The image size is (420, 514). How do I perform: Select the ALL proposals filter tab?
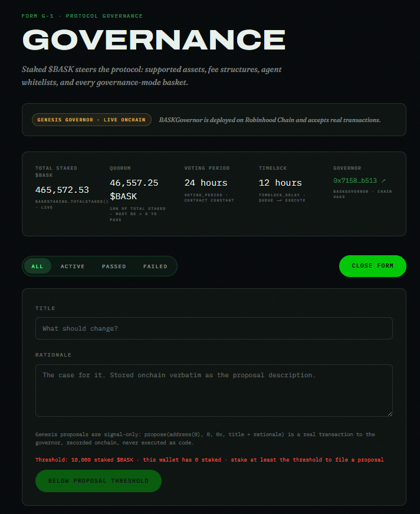pos(37,266)
